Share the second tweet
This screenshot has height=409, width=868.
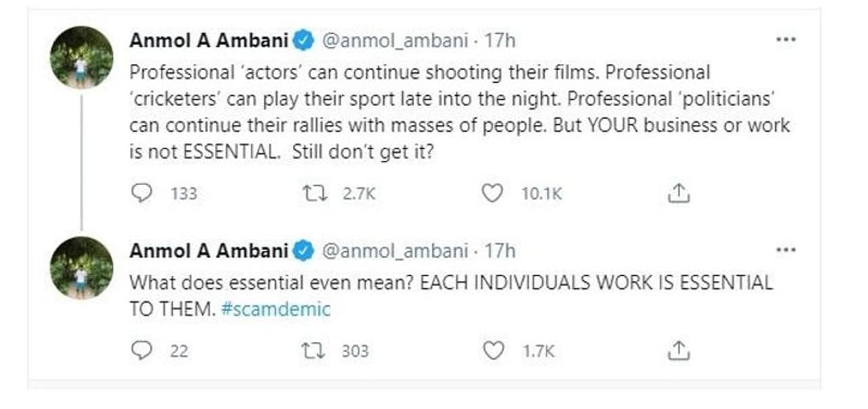678,351
